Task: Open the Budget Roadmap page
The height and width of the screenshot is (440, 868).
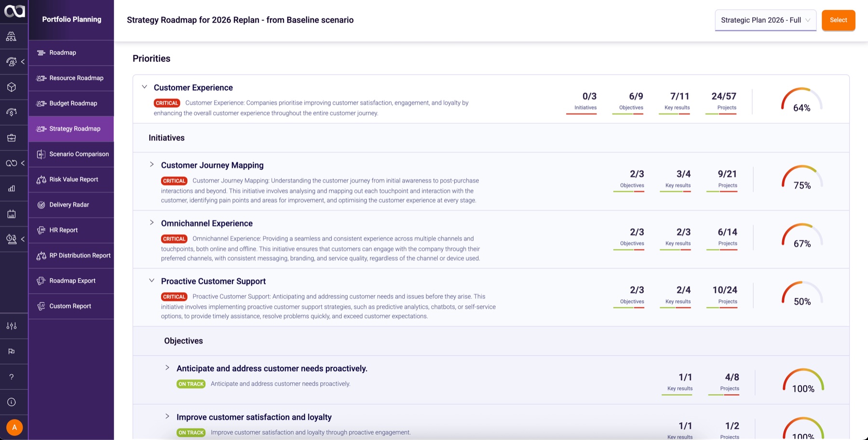Action: click(x=71, y=103)
